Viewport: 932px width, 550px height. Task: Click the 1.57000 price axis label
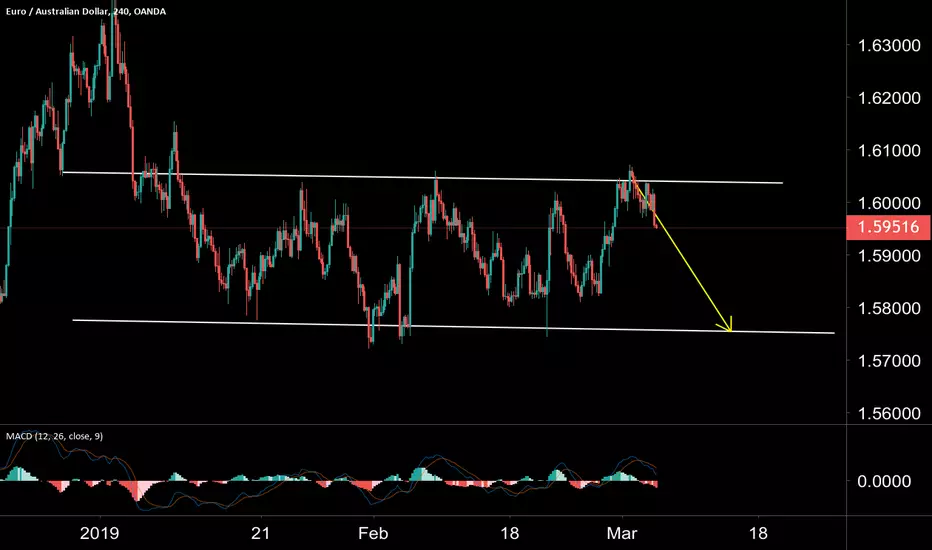click(889, 361)
